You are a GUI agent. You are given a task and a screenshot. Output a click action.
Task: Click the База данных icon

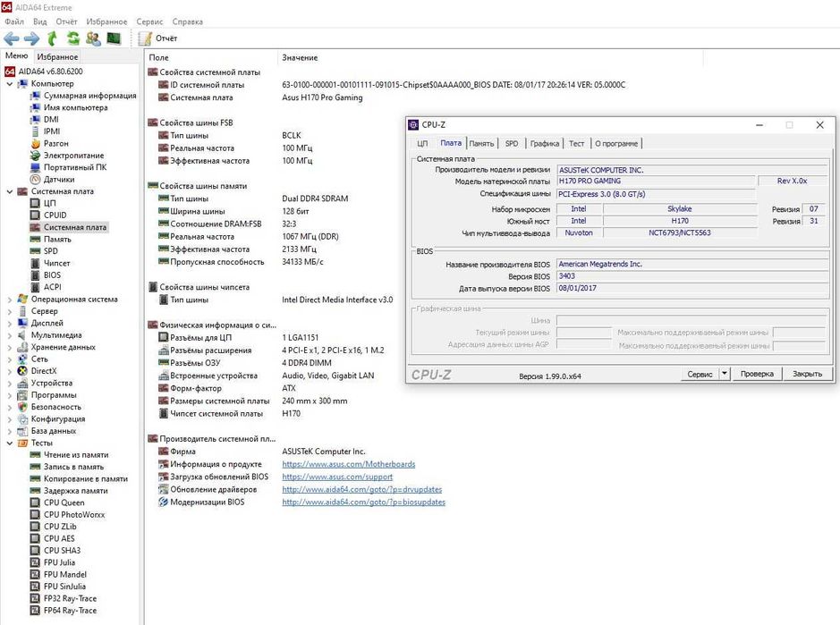click(x=22, y=431)
